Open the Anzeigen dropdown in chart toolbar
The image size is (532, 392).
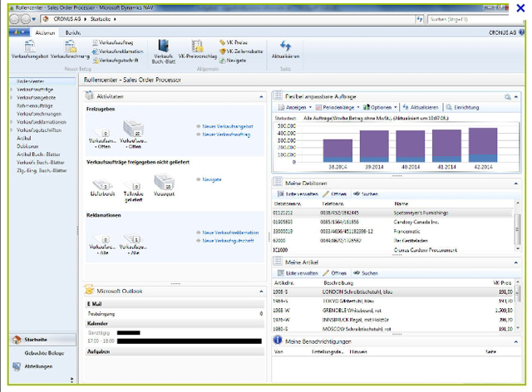[x=295, y=107]
